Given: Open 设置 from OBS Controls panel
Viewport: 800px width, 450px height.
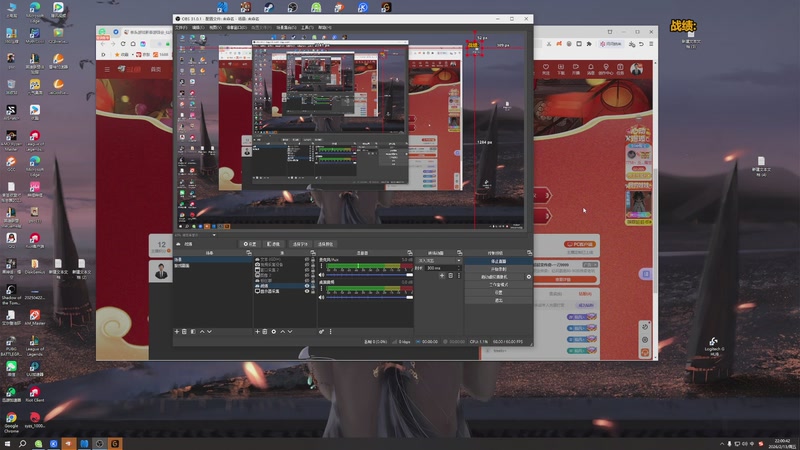Looking at the screenshot, I should coord(498,292).
